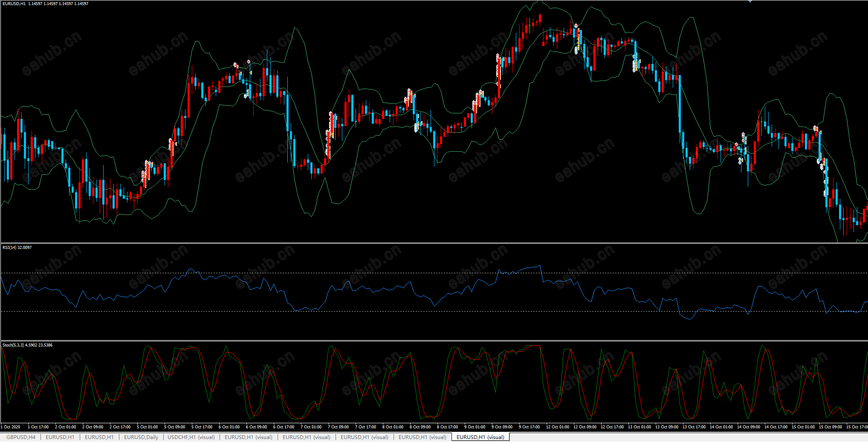Image resolution: width=868 pixels, height=442 pixels.
Task: Click the '14 Oct 09:00' time label
Action: click(749, 427)
